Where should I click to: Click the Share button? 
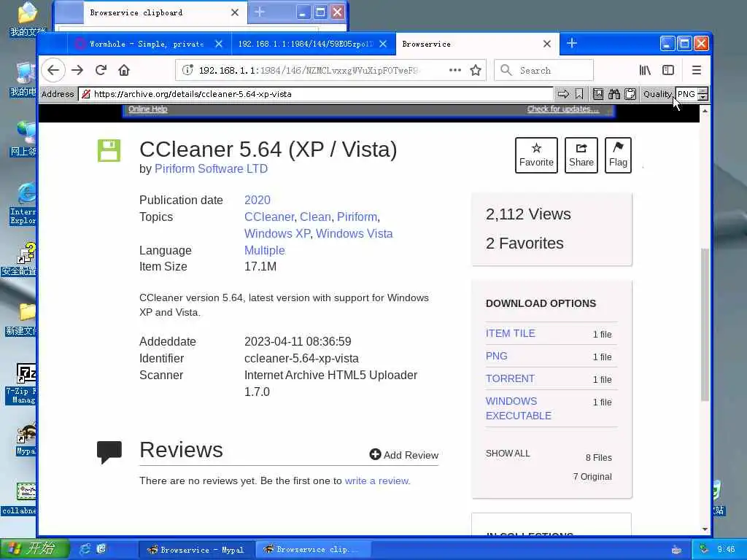581,155
